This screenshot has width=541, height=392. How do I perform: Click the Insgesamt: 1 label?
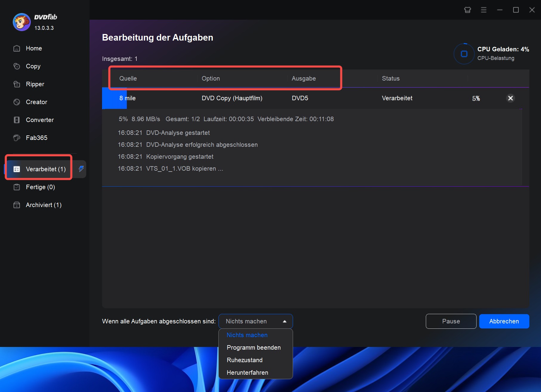point(120,59)
